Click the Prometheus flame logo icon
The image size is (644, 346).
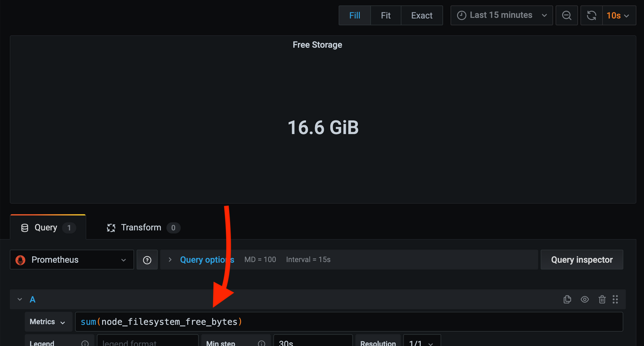click(x=21, y=260)
